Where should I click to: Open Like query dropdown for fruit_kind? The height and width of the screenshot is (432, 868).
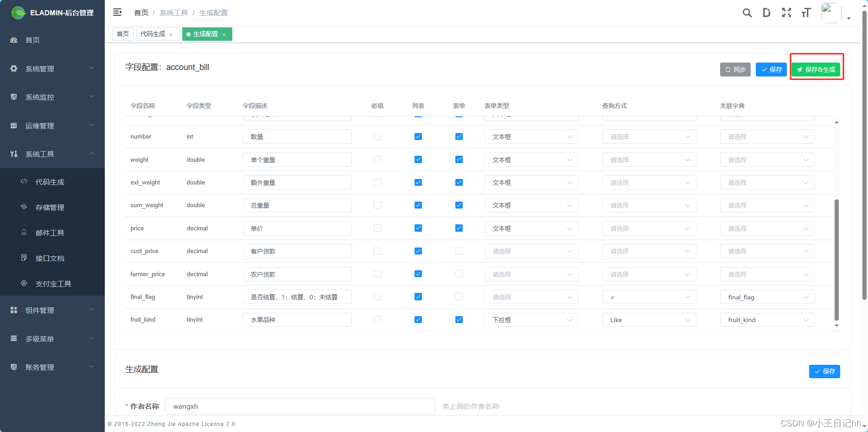click(649, 320)
